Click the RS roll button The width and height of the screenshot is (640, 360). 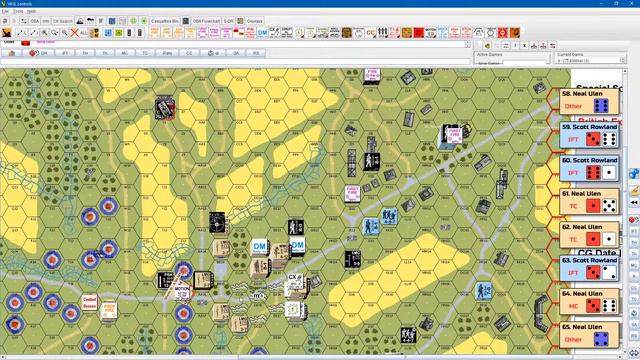[256, 53]
